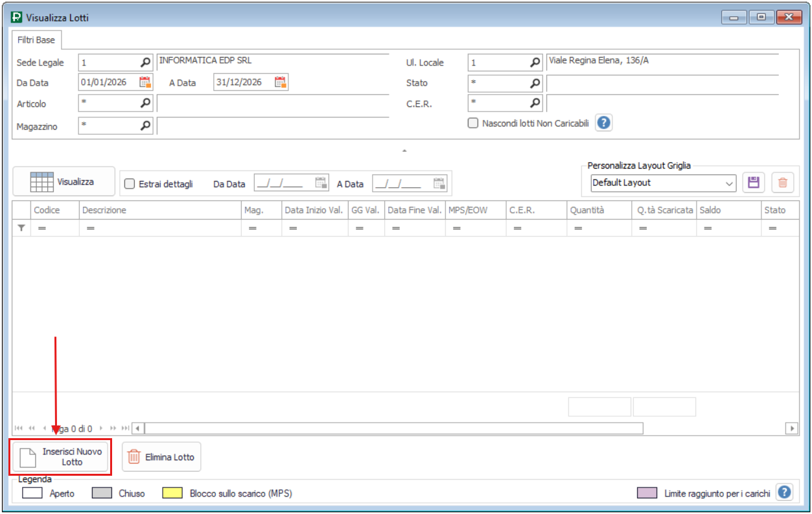Click the Elimina Lotto button
This screenshot has width=812, height=514.
point(161,457)
